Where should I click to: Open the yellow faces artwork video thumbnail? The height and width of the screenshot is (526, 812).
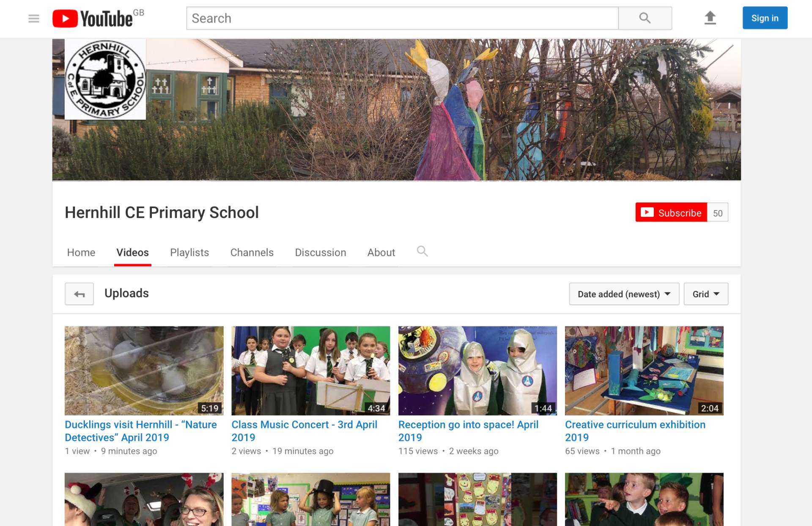pos(477,499)
